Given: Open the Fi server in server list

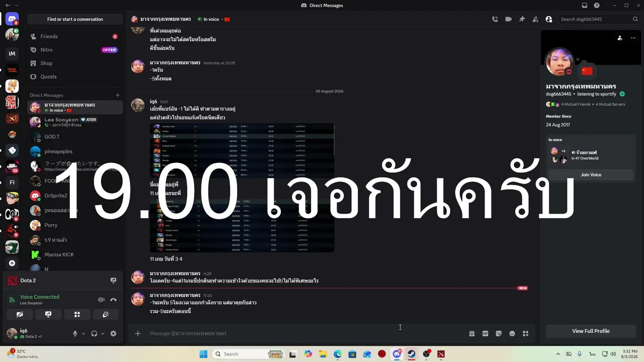Looking at the screenshot, I should [x=12, y=182].
